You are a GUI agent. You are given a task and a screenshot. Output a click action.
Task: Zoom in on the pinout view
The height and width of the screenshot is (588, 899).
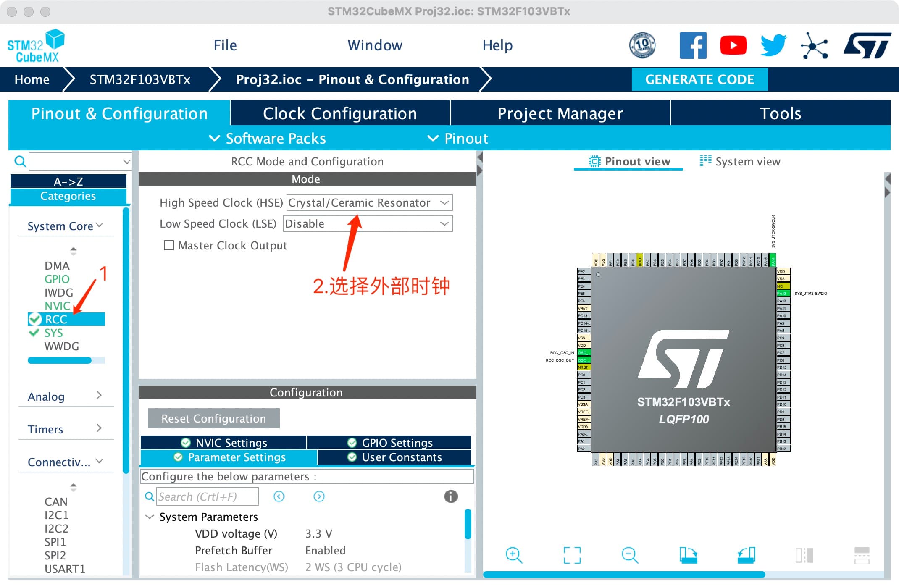(x=514, y=555)
